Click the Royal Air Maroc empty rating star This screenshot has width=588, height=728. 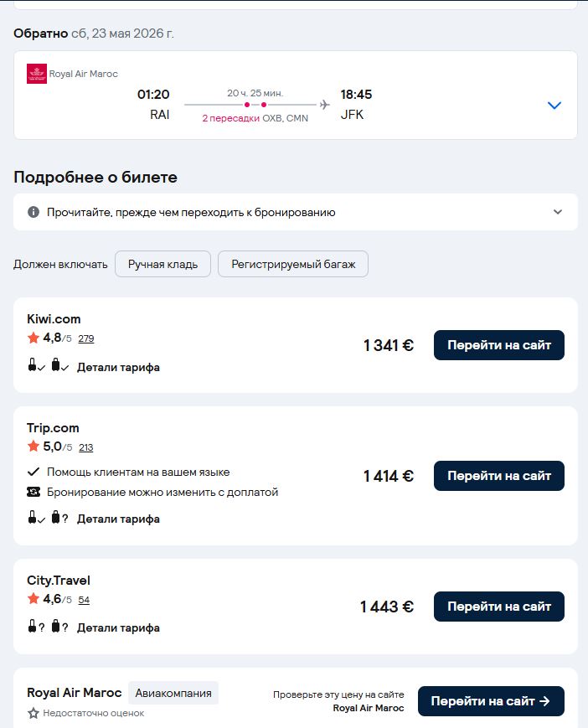[33, 713]
